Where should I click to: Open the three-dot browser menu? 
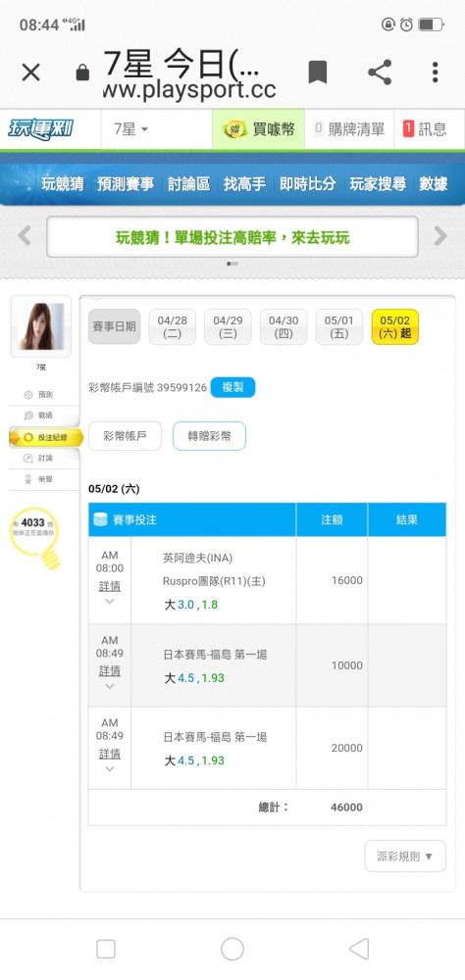(435, 73)
